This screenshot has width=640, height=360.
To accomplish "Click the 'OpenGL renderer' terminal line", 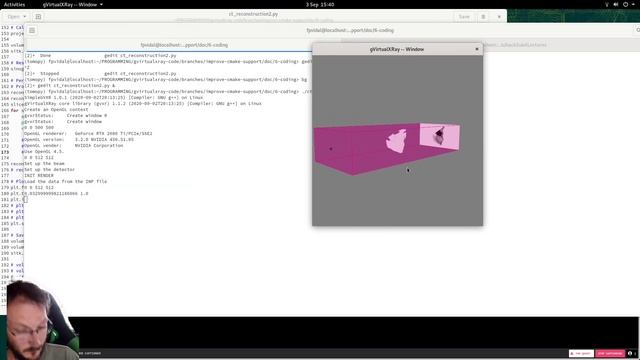I will tap(88, 133).
